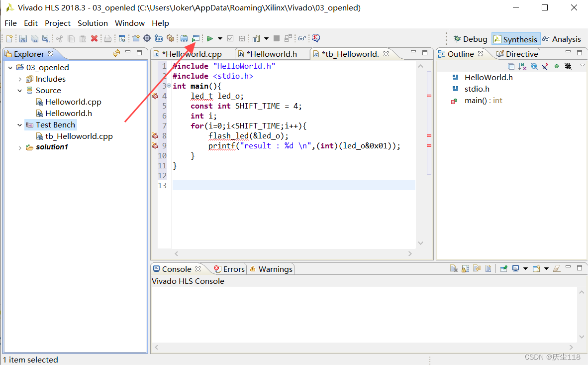The image size is (588, 365).
Task: Toggle Hide Static Members in Outline
Action: coord(545,66)
